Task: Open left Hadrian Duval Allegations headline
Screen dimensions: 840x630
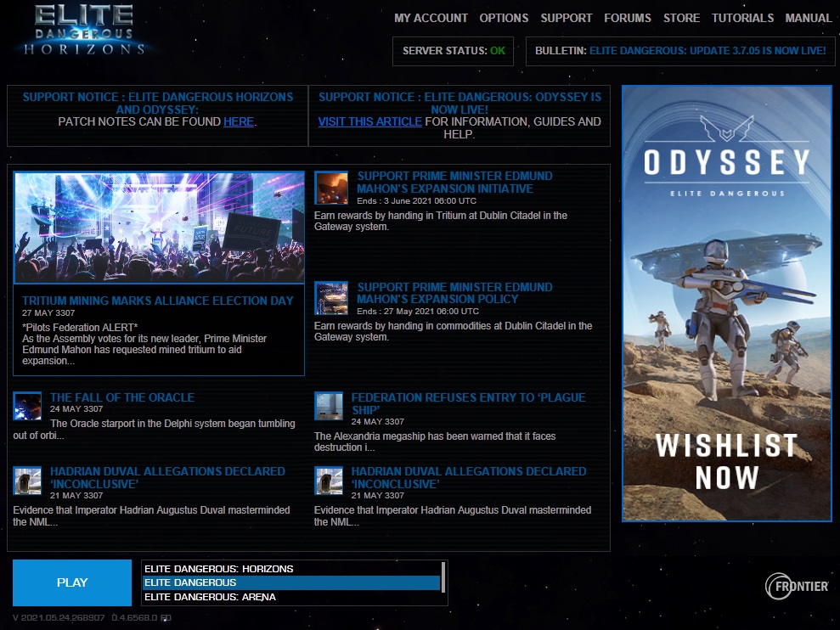Action: 167,477
